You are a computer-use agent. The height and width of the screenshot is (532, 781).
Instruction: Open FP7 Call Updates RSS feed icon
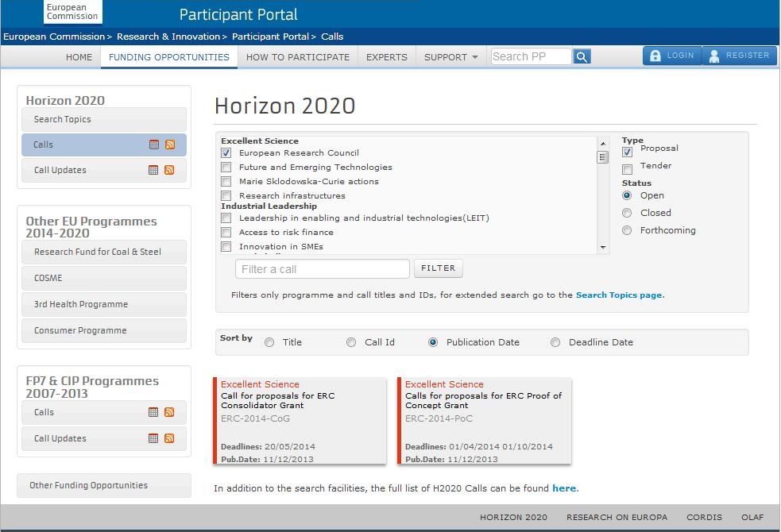point(169,438)
